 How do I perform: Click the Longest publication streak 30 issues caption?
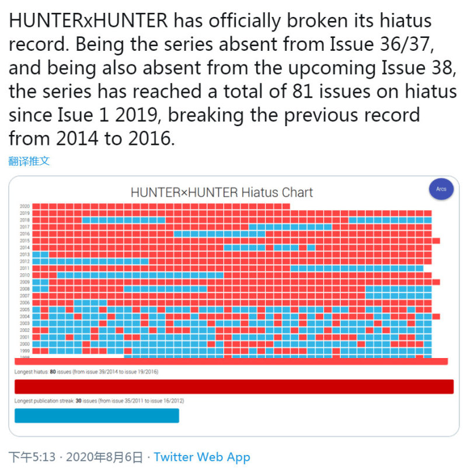(x=99, y=401)
